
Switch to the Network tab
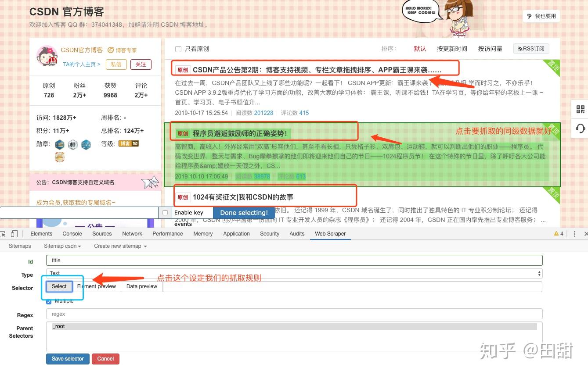click(132, 233)
